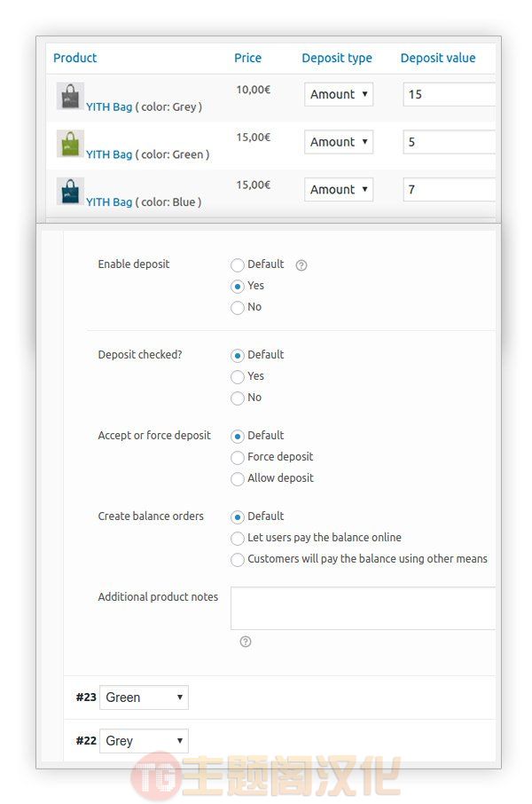Click the 10,00€ price of Grey bag

[254, 90]
